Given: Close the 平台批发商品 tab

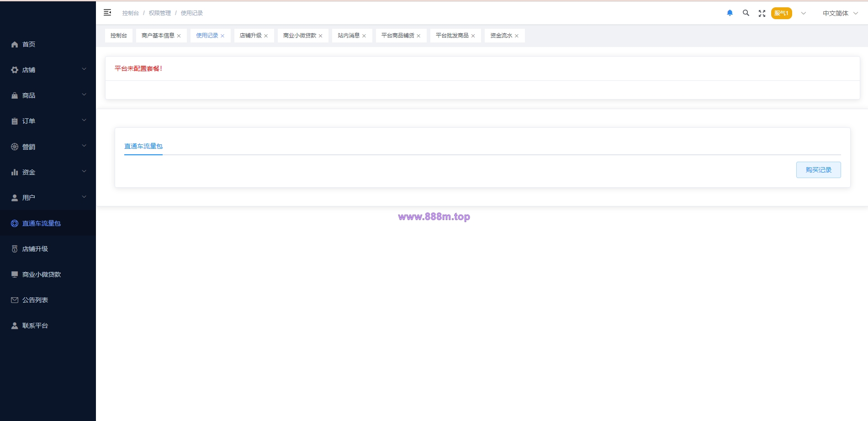Looking at the screenshot, I should pos(473,36).
